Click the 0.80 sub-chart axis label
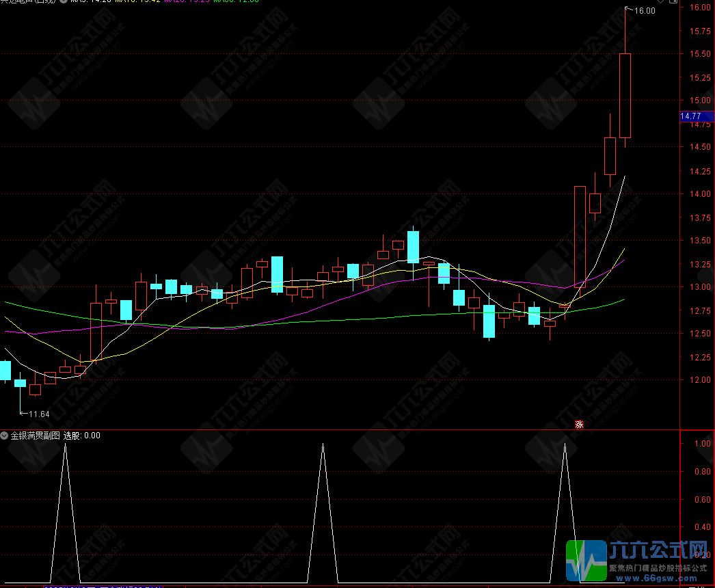Image resolution: width=715 pixels, height=588 pixels. pyautogui.click(x=703, y=471)
